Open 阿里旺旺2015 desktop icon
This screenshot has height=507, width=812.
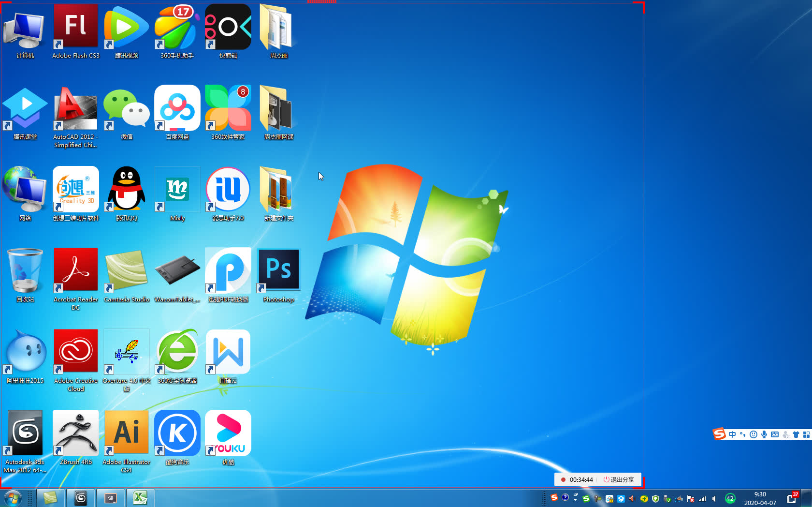point(25,357)
